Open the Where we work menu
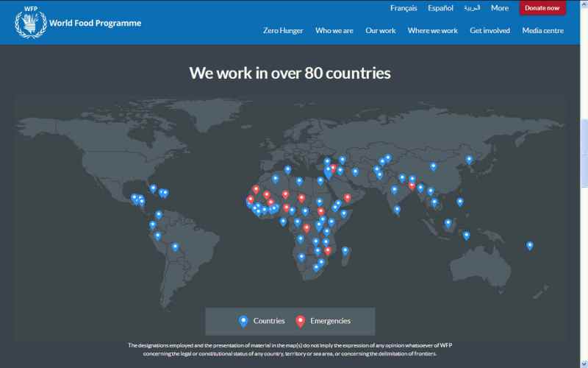Screen dimensions: 588x368 (x=432, y=31)
